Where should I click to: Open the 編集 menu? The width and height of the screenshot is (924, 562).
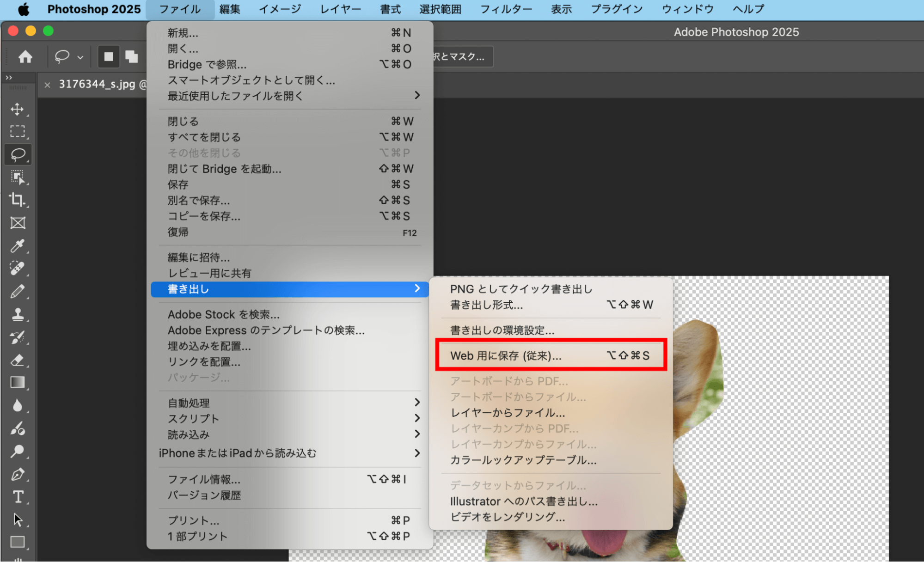[x=230, y=9]
